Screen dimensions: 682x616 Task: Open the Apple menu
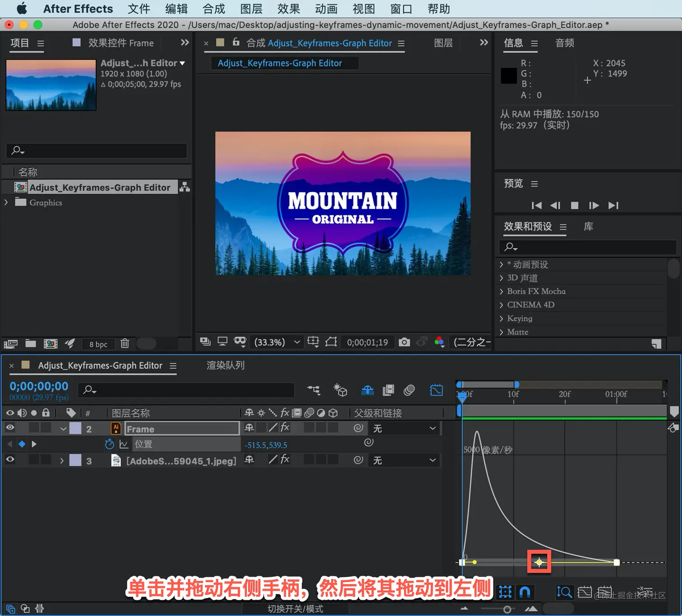click(x=21, y=9)
